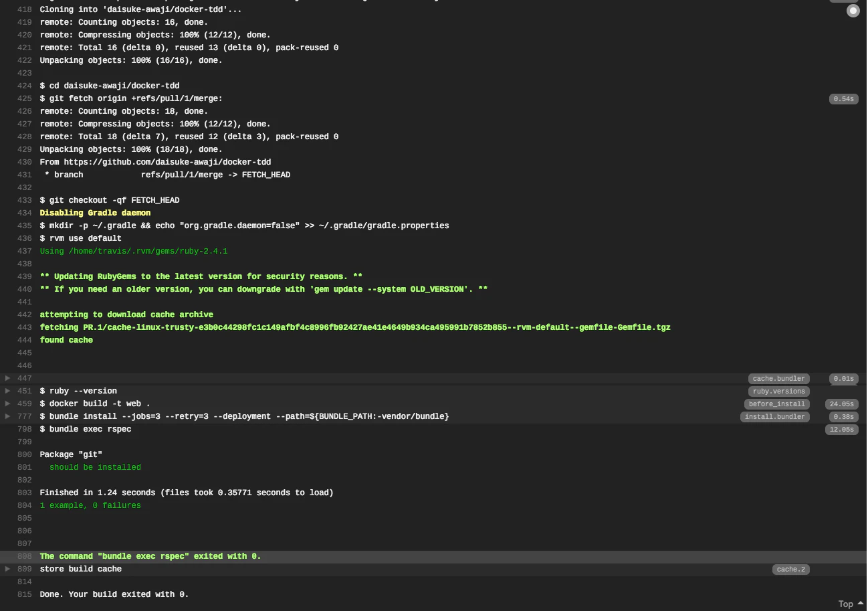Click the cache.bundler label badge
The width and height of the screenshot is (868, 611).
778,379
